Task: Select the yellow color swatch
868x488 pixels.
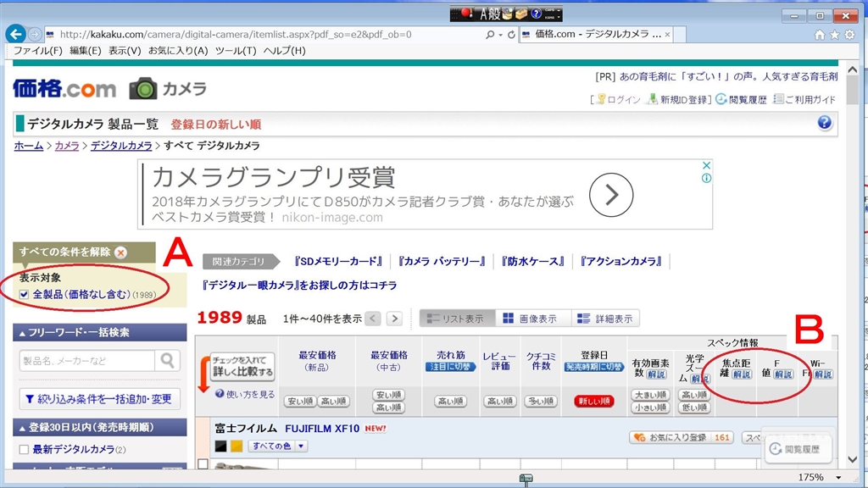Action: (236, 446)
